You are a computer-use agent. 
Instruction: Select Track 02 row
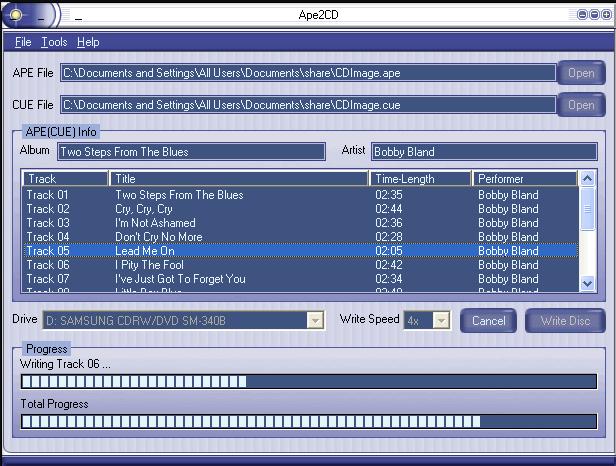pyautogui.click(x=301, y=209)
